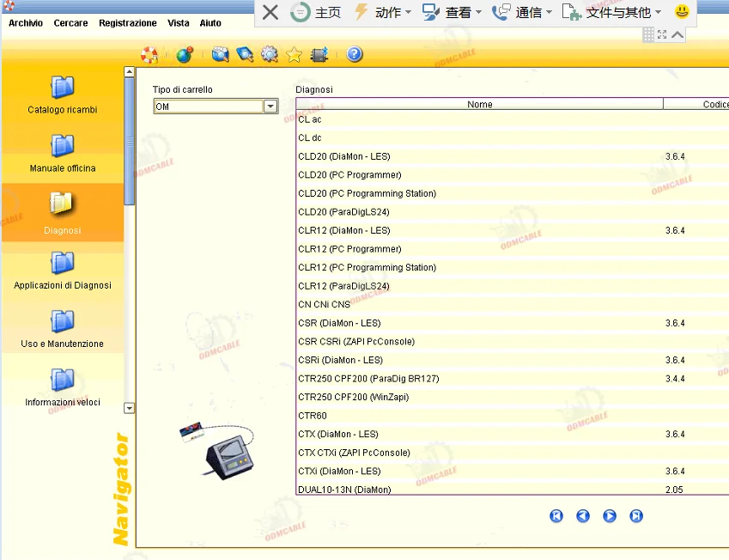The image size is (729, 560).
Task: Open help with the blue question mark icon
Action: (x=355, y=55)
